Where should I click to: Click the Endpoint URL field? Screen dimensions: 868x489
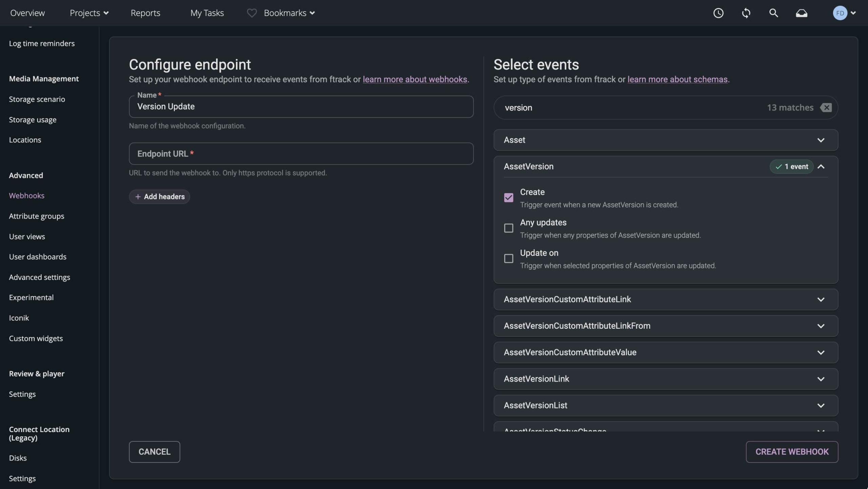pyautogui.click(x=301, y=154)
